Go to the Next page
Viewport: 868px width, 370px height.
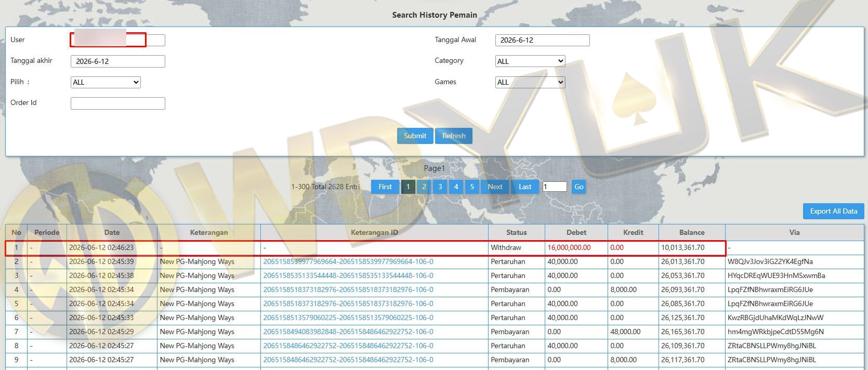coord(495,187)
